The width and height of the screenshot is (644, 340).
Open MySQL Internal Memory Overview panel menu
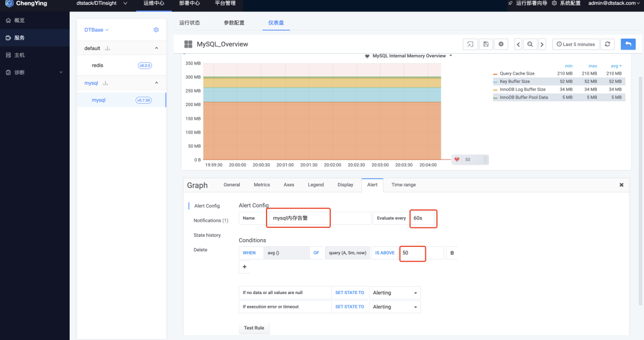tap(408, 56)
